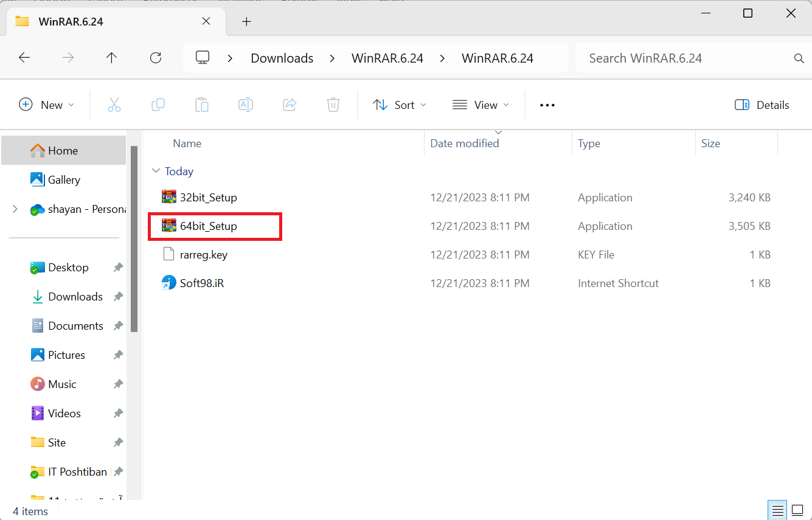The width and height of the screenshot is (812, 520).
Task: Click Downloads breadcrumb in address bar
Action: [282, 58]
